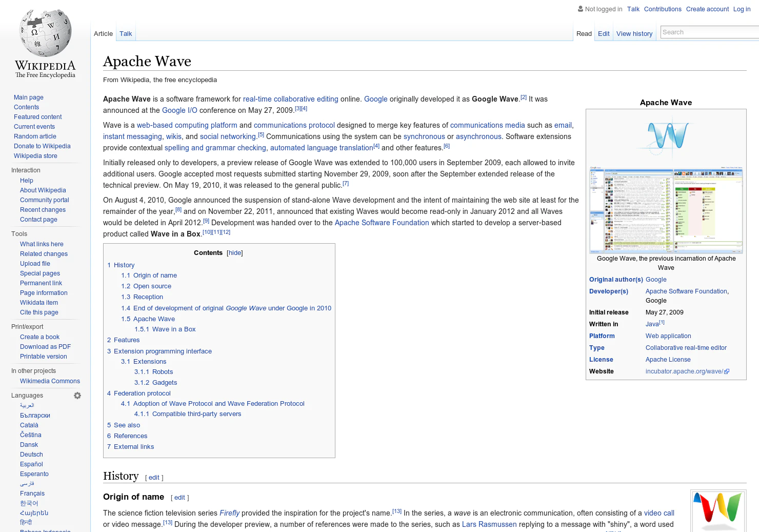Open the Wikipedia globe logo home link

[45, 44]
